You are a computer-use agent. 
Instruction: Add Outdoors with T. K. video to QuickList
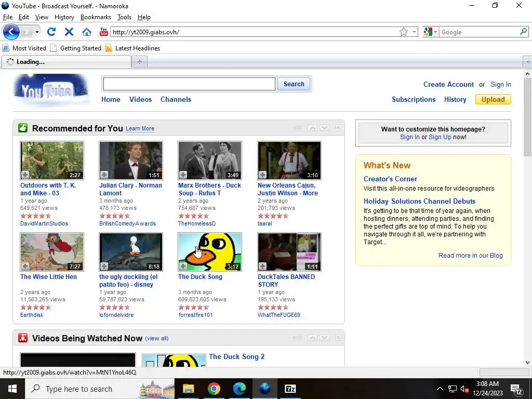(25, 175)
